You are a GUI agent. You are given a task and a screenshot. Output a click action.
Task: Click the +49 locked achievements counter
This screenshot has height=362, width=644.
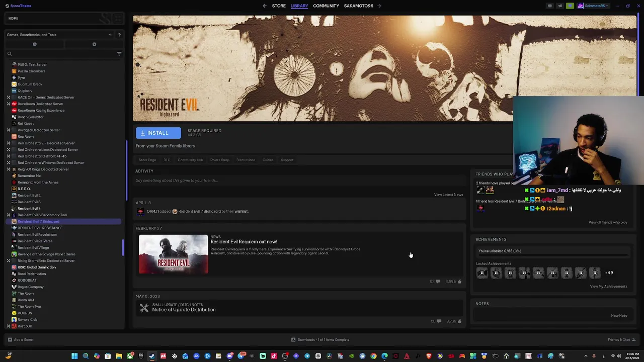tap(609, 273)
